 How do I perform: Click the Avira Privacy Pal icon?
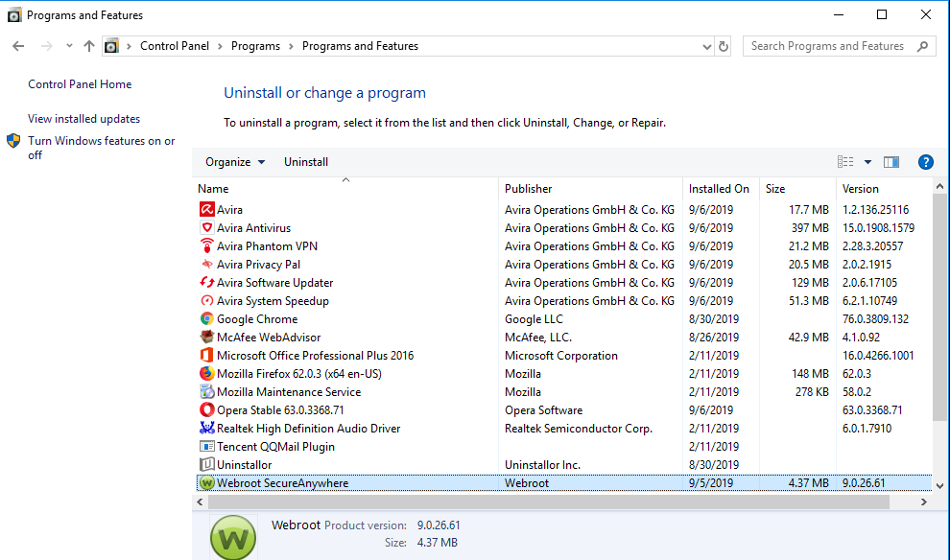(206, 264)
